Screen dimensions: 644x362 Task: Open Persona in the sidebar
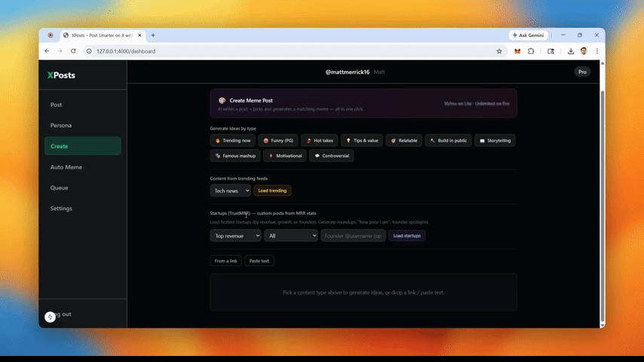(61, 125)
